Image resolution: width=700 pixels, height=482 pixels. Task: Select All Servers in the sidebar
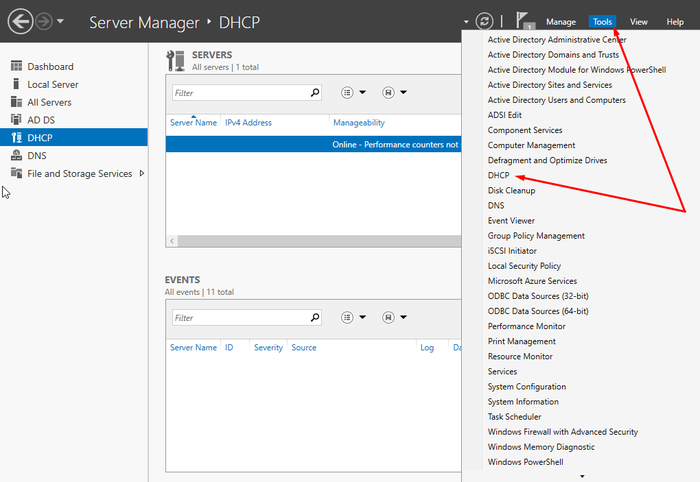(49, 102)
